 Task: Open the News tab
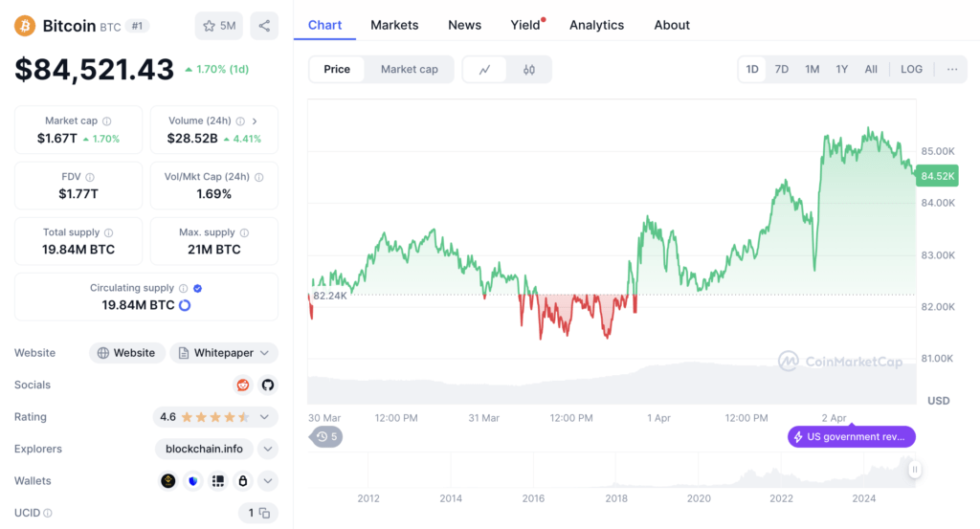point(464,25)
